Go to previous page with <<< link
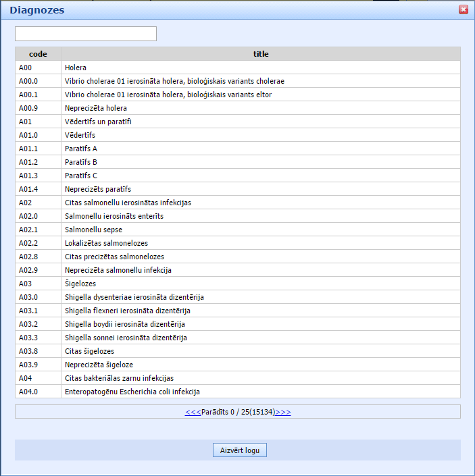The height and width of the screenshot is (476, 475). [x=193, y=411]
